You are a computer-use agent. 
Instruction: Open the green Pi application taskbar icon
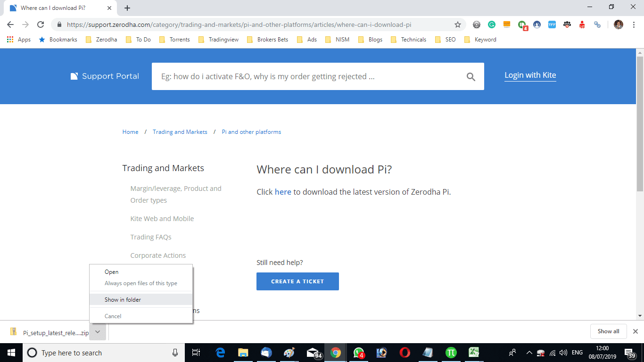tap(451, 353)
